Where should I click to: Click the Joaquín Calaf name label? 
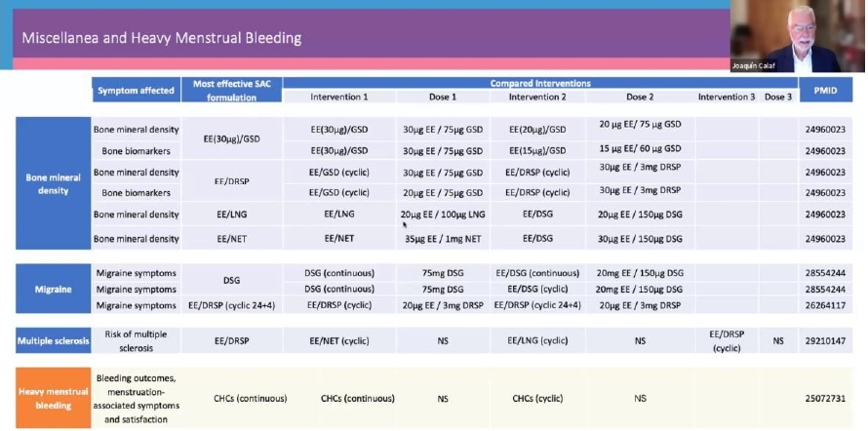click(x=758, y=66)
